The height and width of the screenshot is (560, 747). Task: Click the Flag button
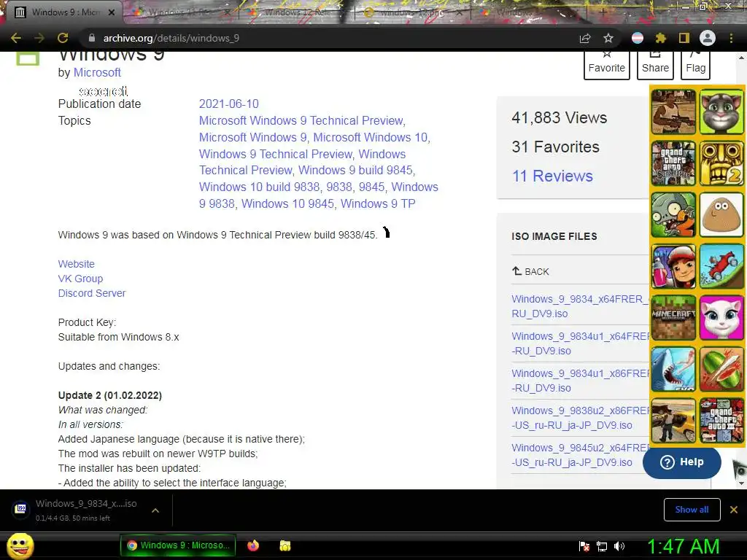point(695,65)
